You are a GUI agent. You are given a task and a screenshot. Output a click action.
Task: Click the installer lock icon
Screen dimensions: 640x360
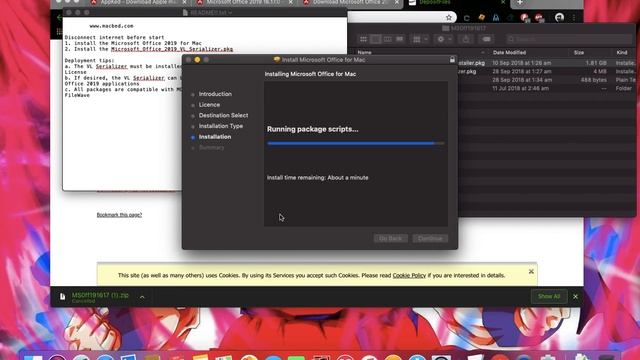click(452, 60)
